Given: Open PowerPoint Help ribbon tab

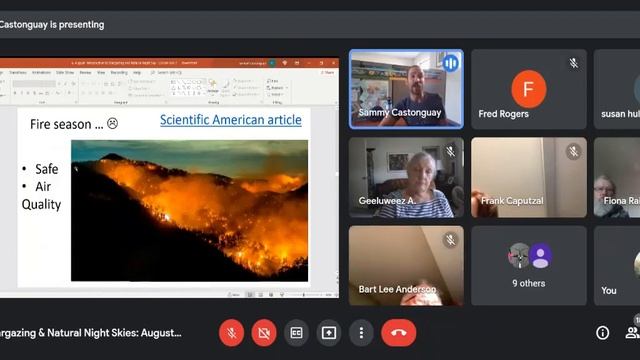Looking at the screenshot, I should [x=137, y=72].
